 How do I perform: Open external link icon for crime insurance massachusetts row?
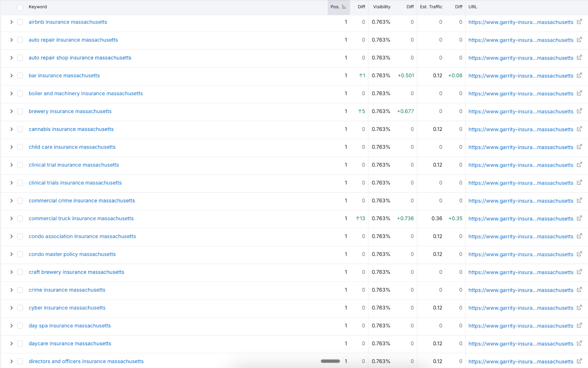click(x=579, y=290)
